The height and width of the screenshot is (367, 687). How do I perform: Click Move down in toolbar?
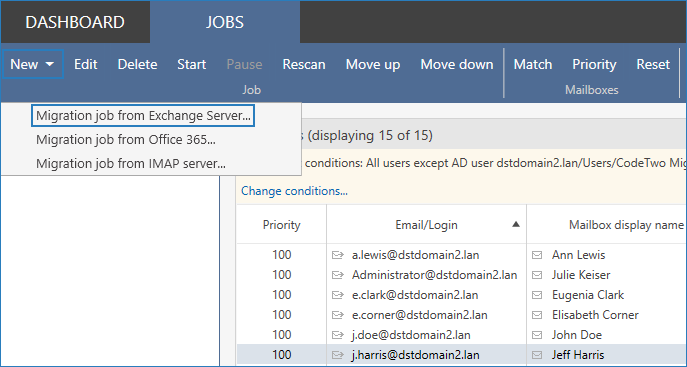457,64
